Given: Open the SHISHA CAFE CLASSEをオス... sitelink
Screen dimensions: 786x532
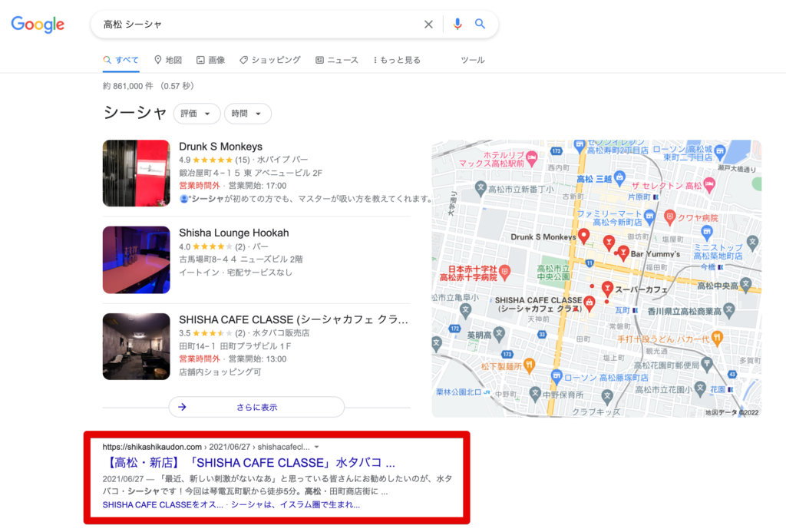Looking at the screenshot, I should pos(163,505).
